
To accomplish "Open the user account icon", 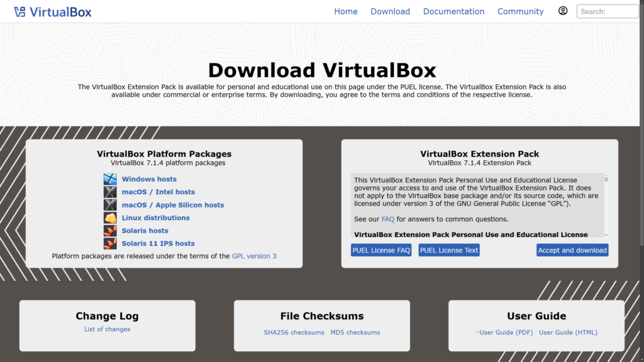I will tap(563, 11).
